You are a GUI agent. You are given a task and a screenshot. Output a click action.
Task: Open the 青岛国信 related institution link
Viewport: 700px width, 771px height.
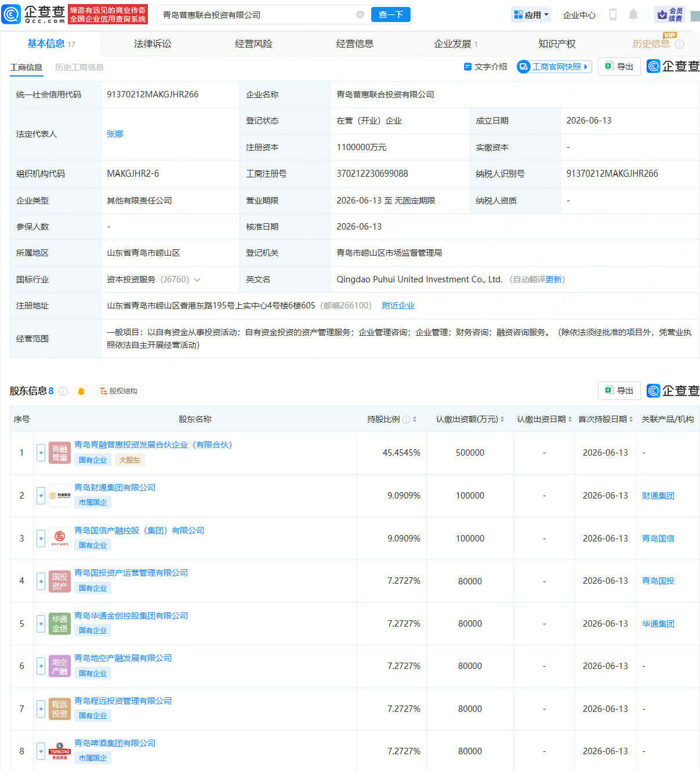658,539
